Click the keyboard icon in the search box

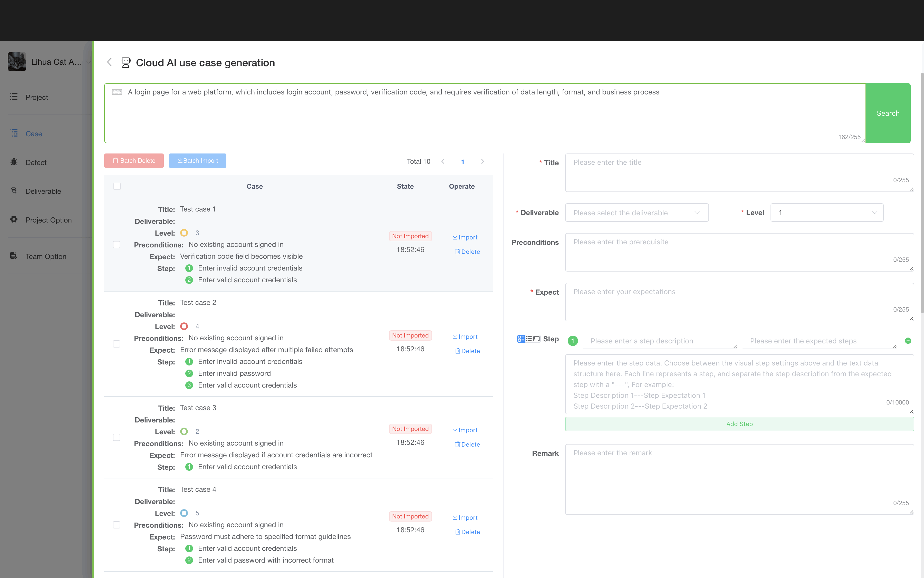click(x=117, y=92)
